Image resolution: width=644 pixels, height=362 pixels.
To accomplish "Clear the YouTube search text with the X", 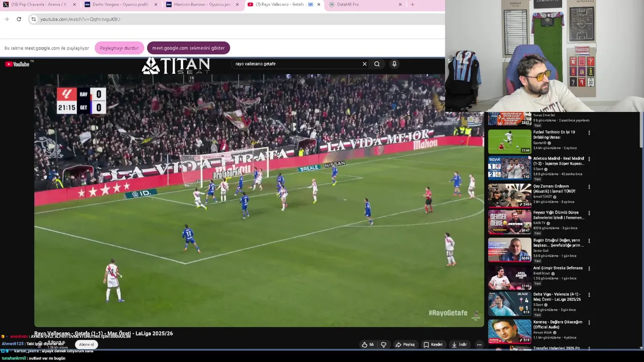I will (x=365, y=64).
